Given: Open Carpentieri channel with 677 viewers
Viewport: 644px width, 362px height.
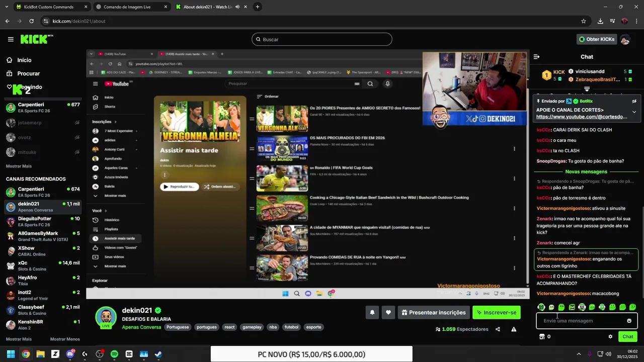Looking at the screenshot, I should tap(43, 108).
